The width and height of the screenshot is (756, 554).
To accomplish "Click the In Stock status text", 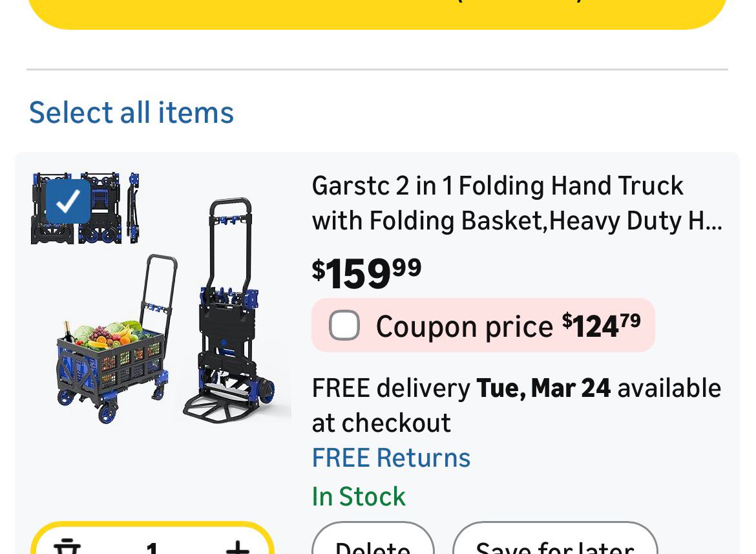I will 359,496.
